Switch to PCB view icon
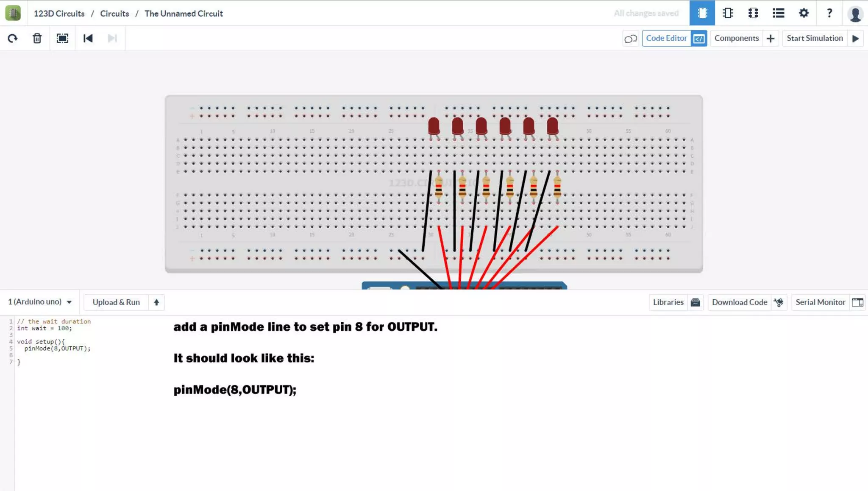868x491 pixels. tap(753, 13)
